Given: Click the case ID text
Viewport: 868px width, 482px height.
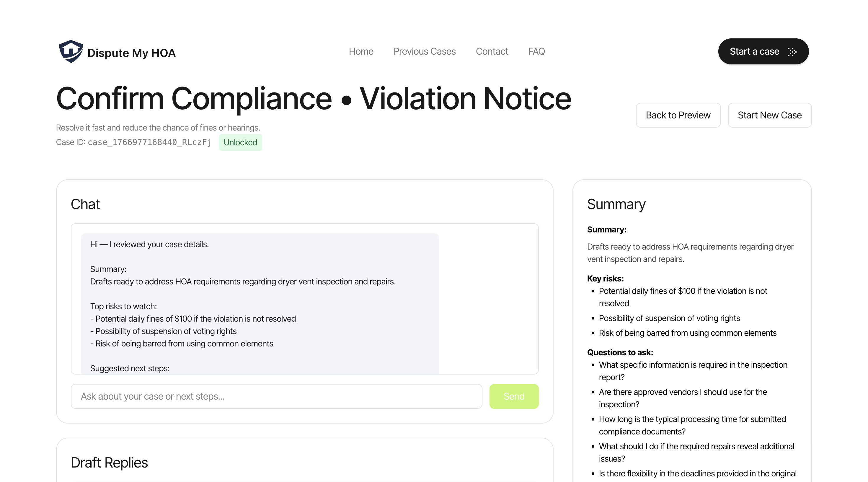Looking at the screenshot, I should [149, 142].
